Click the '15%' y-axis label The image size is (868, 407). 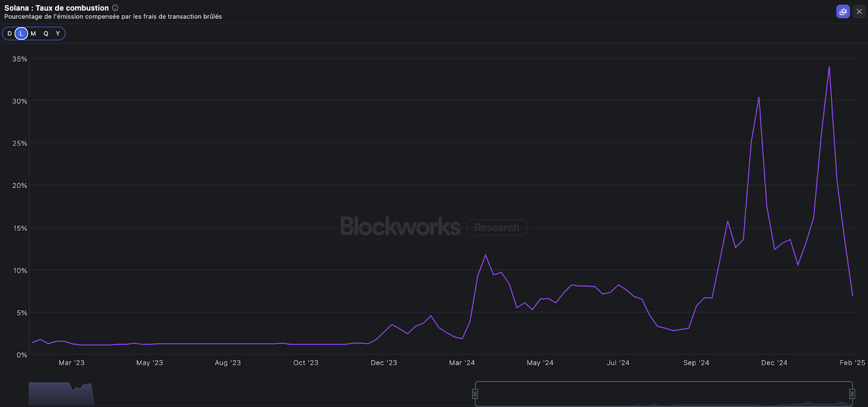[20, 228]
